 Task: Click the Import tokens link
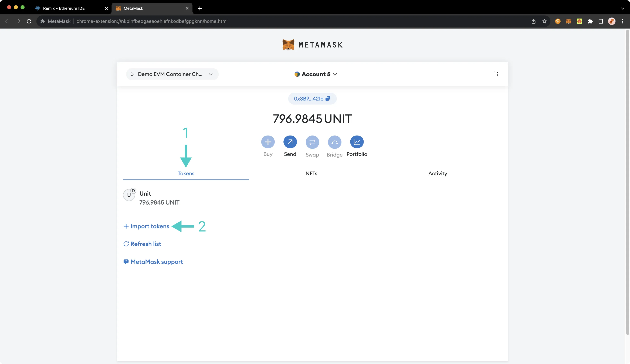(147, 226)
